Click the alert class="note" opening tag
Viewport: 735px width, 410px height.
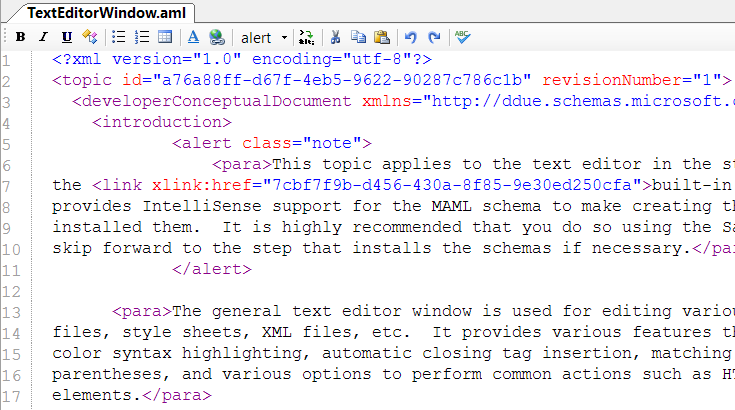tap(272, 143)
